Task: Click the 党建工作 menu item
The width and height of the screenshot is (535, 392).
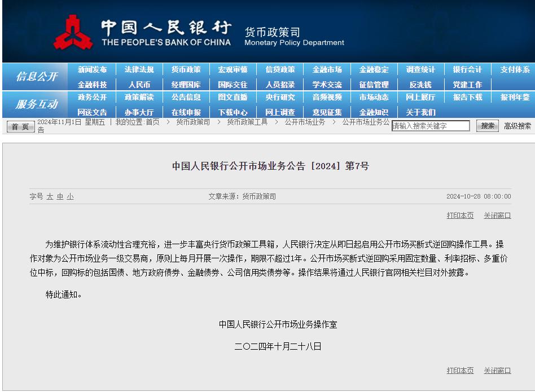Action: [467, 84]
